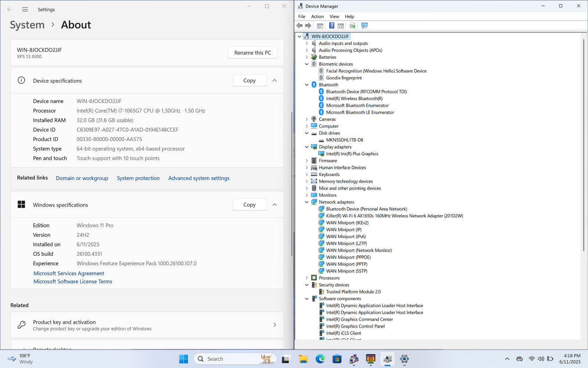The image size is (588, 368).
Task: Open Device Manager View menu
Action: tap(334, 17)
